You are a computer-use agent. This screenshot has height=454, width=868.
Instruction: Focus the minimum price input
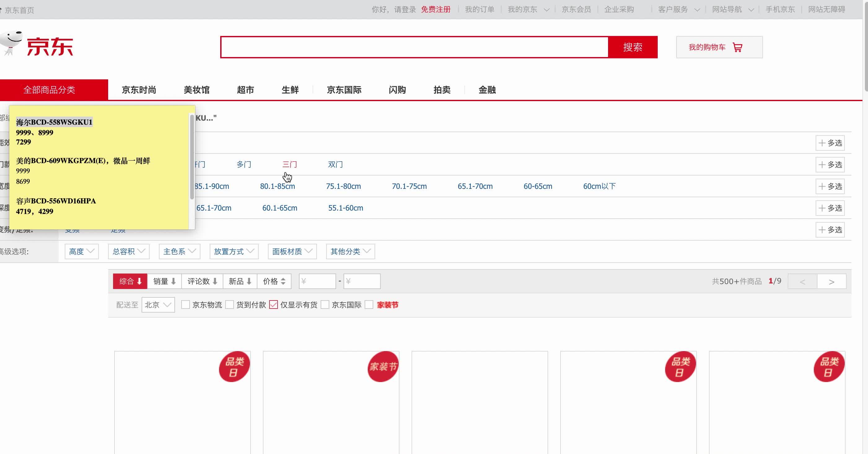(318, 281)
